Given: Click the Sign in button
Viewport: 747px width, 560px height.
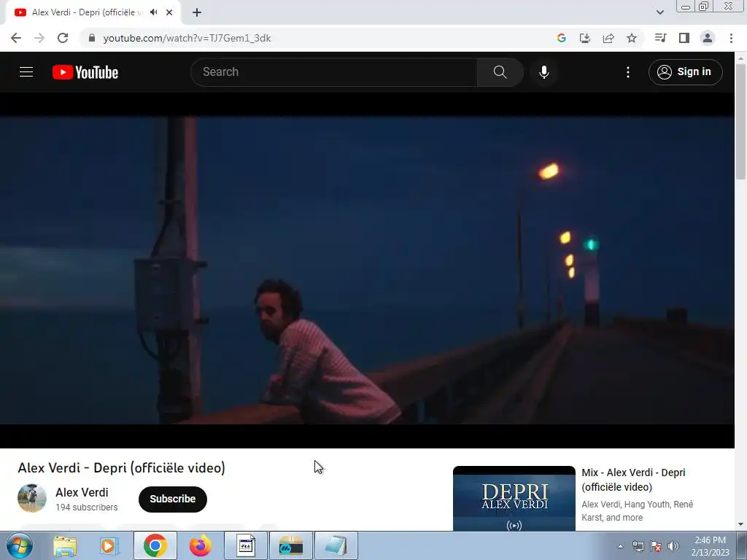Looking at the screenshot, I should click(x=685, y=72).
